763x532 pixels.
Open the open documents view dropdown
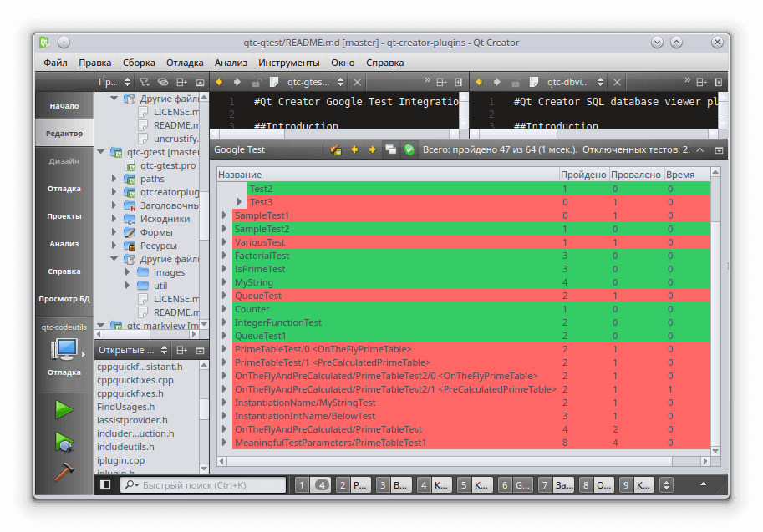(133, 350)
